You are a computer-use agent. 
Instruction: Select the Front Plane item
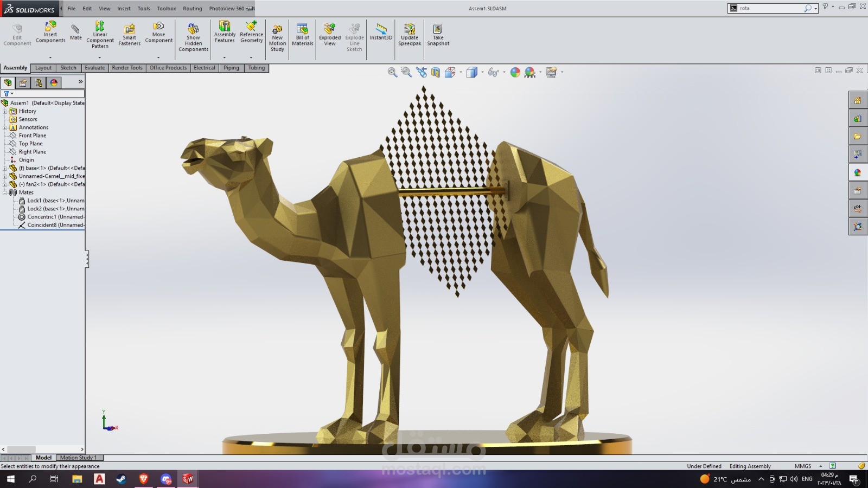[x=33, y=136]
